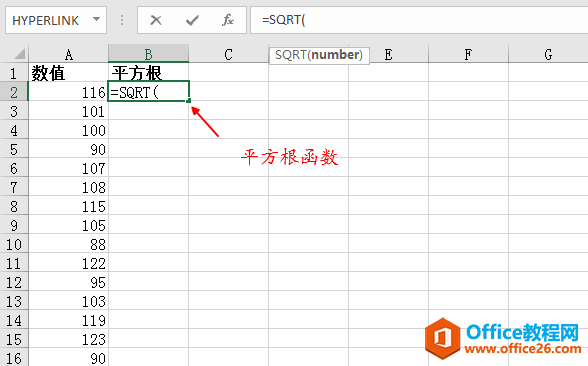Viewport: 588px width, 366px height.
Task: Select row 5 header
Action: 14,149
